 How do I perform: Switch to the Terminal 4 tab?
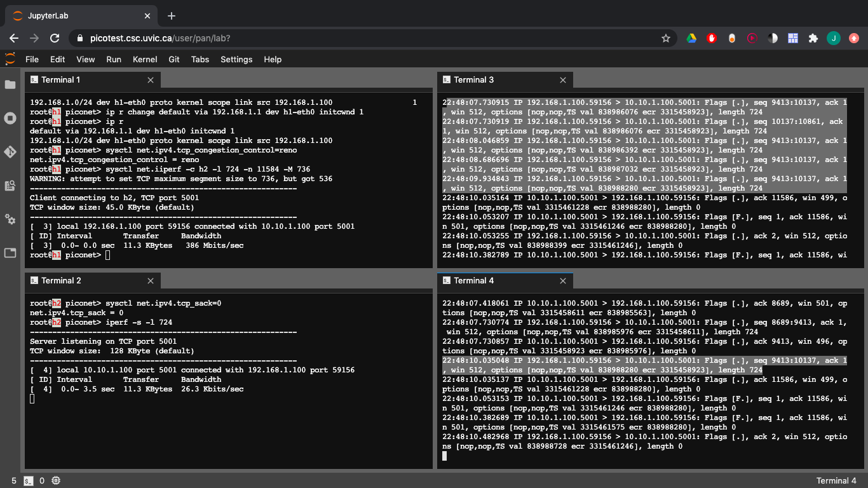click(473, 280)
